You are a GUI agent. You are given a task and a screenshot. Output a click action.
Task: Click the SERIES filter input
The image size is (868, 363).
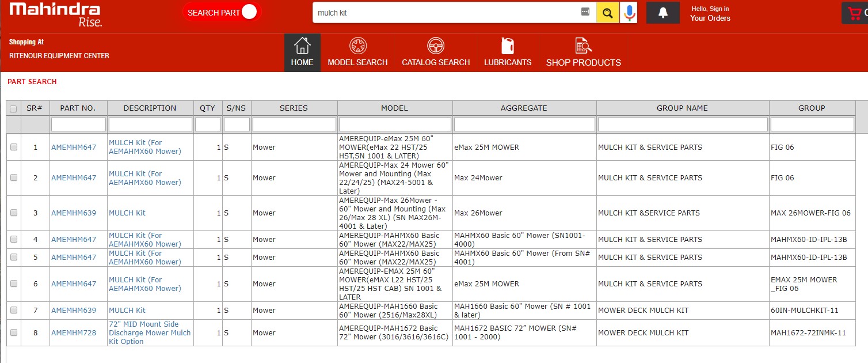click(x=294, y=124)
